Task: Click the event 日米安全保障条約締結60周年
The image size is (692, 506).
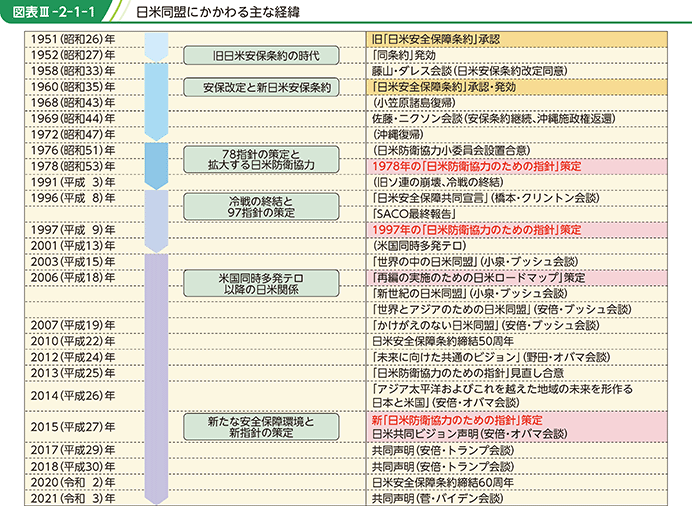Action: click(x=443, y=482)
